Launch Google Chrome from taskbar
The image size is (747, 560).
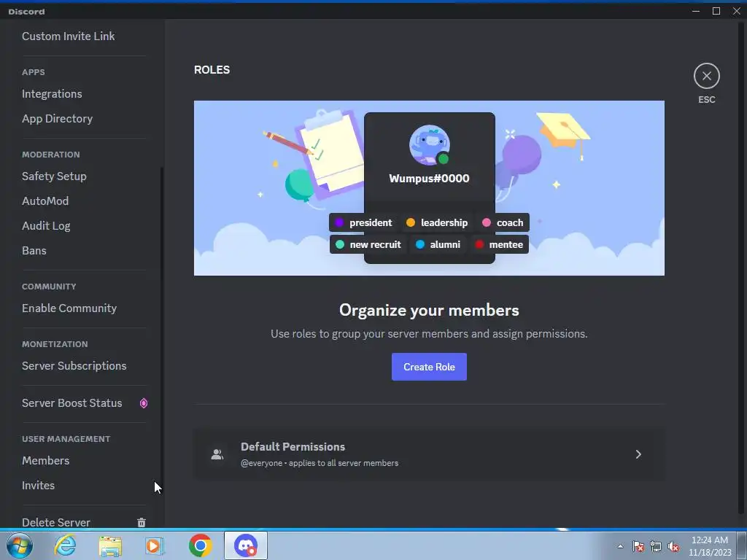(200, 545)
